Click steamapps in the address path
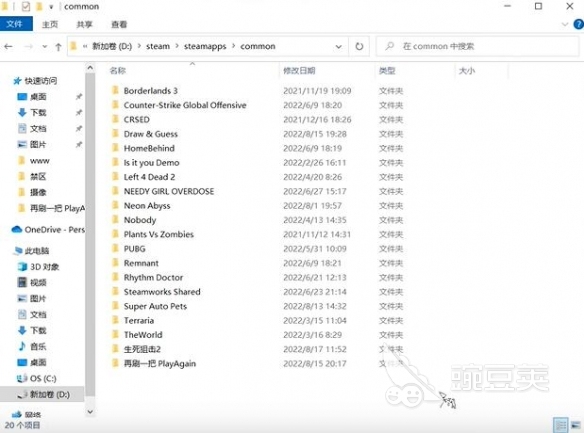584x433 pixels. coord(205,47)
